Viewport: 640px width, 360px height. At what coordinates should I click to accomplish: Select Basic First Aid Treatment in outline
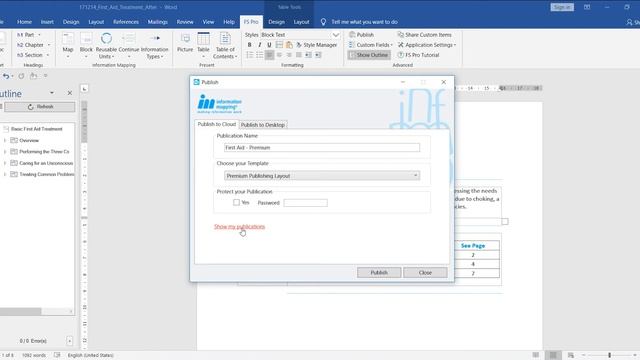37,129
